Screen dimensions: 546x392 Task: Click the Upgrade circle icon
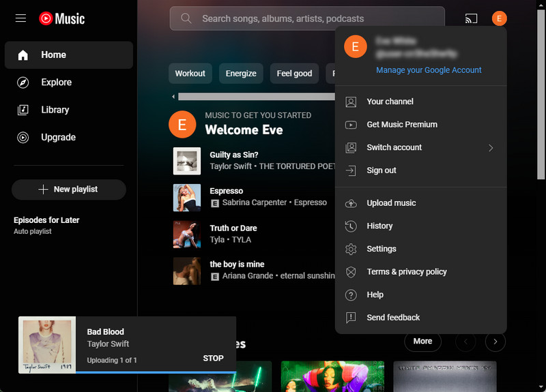click(x=23, y=138)
